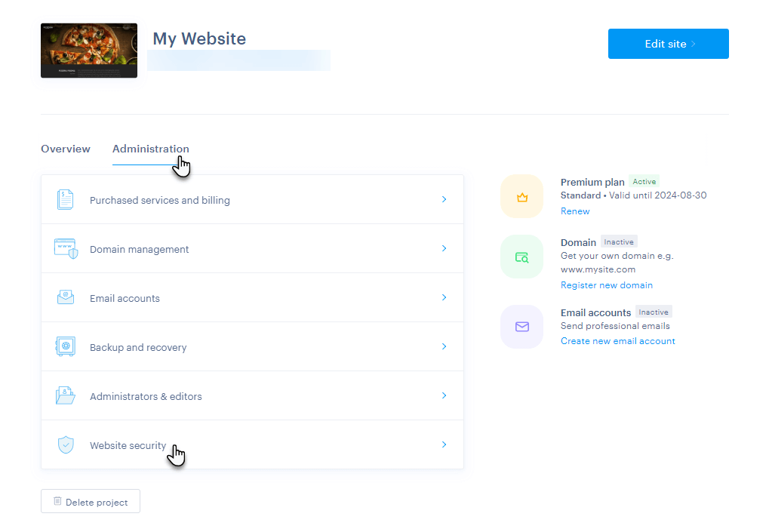The image size is (769, 532).
Task: Switch to the Overview tab
Action: 66,149
